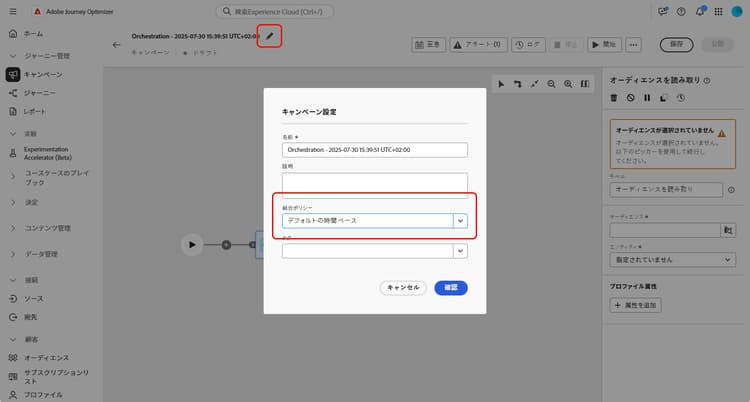Click the orange warning triangle in audience alert

coord(721,134)
